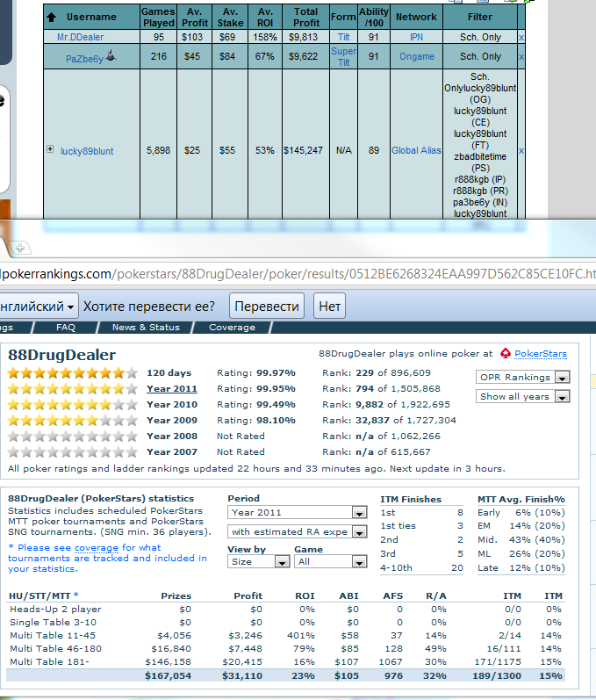Open the Year 2011 period dropdown
The image size is (596, 700).
pos(297,513)
